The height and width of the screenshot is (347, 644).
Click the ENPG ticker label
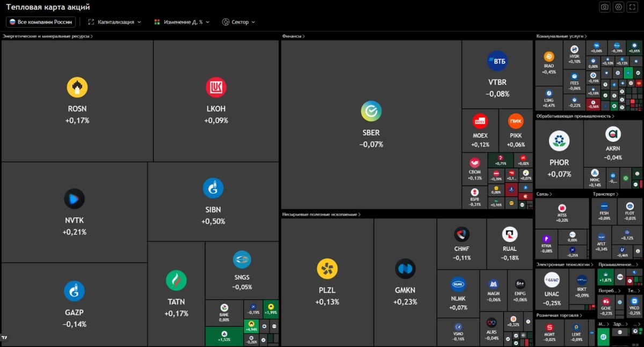520,293
